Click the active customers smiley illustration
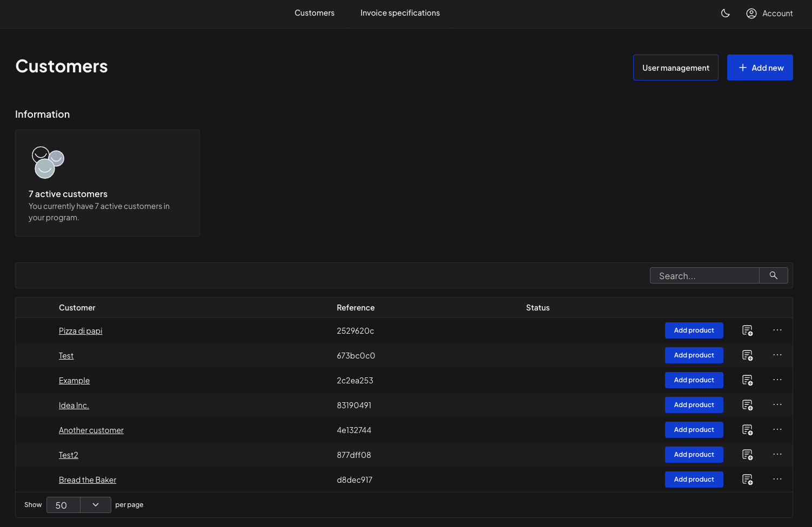812x527 pixels. pyautogui.click(x=48, y=162)
